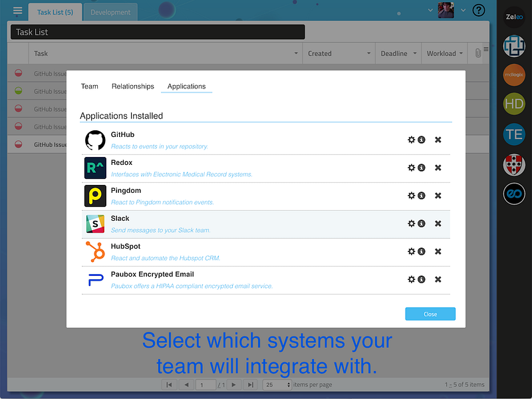The width and height of the screenshot is (532, 399).
Task: Show Redox info icon
Action: click(x=422, y=168)
